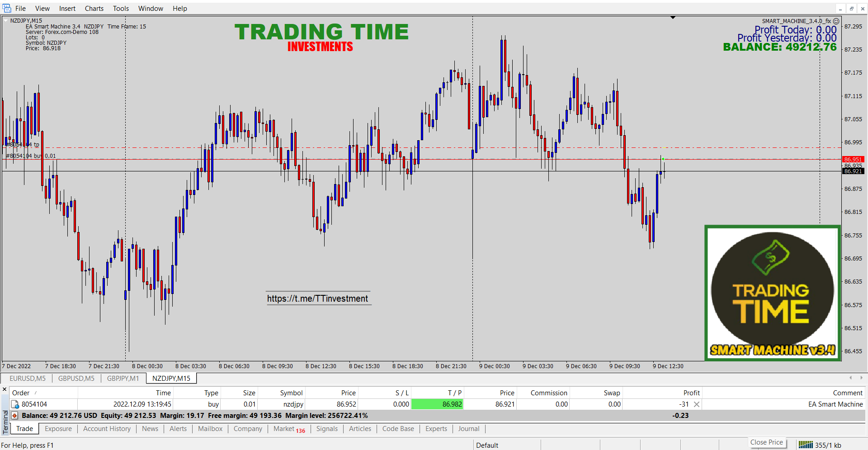The image size is (868, 450).
Task: Switch to the GBPUSD,M5 chart tab
Action: click(x=76, y=379)
